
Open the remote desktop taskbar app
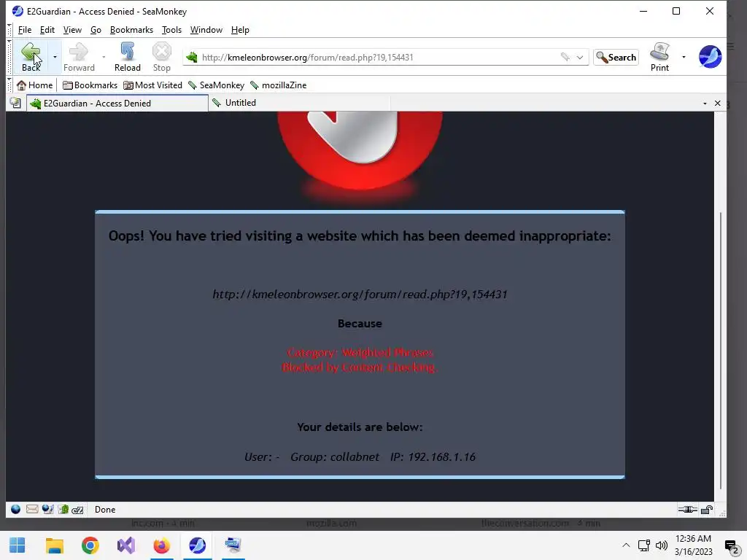coord(233,545)
